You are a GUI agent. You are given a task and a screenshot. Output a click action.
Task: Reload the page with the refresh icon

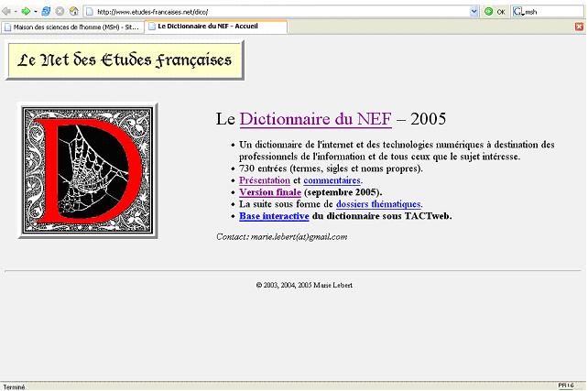[46, 11]
